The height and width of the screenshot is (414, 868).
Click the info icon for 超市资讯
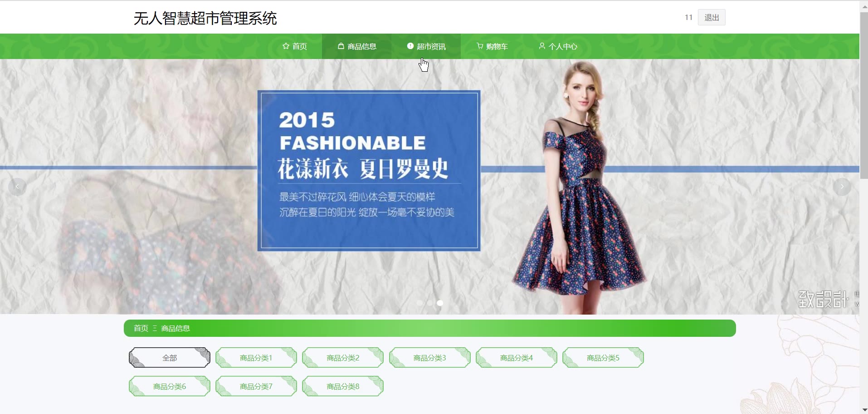(410, 46)
